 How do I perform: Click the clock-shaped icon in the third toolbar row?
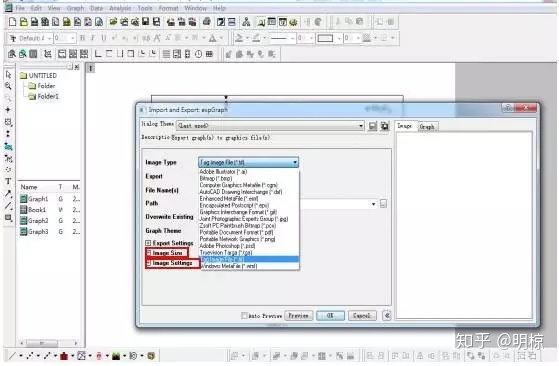199,54
